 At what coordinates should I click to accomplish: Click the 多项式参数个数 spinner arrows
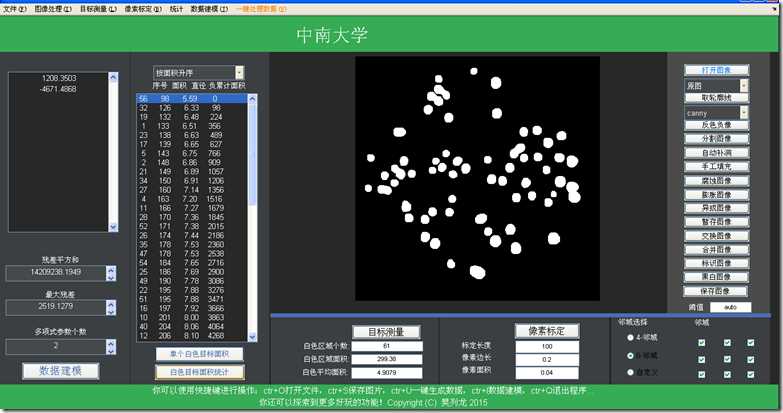tap(111, 347)
